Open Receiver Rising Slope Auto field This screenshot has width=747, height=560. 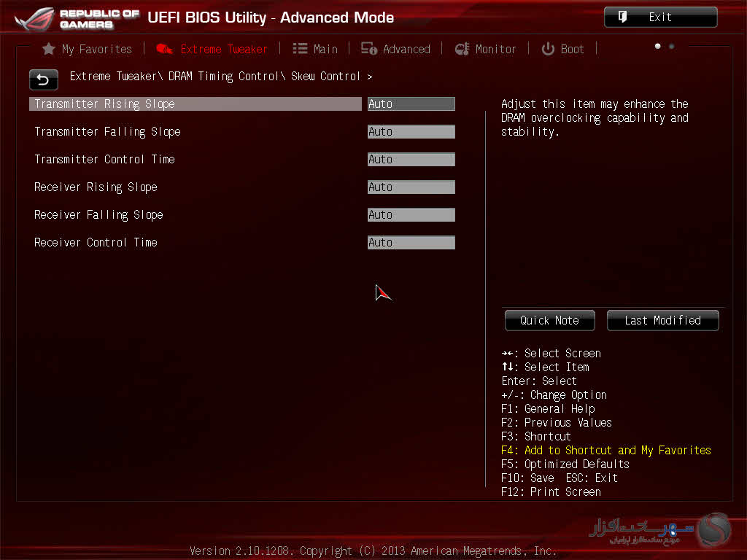[411, 187]
